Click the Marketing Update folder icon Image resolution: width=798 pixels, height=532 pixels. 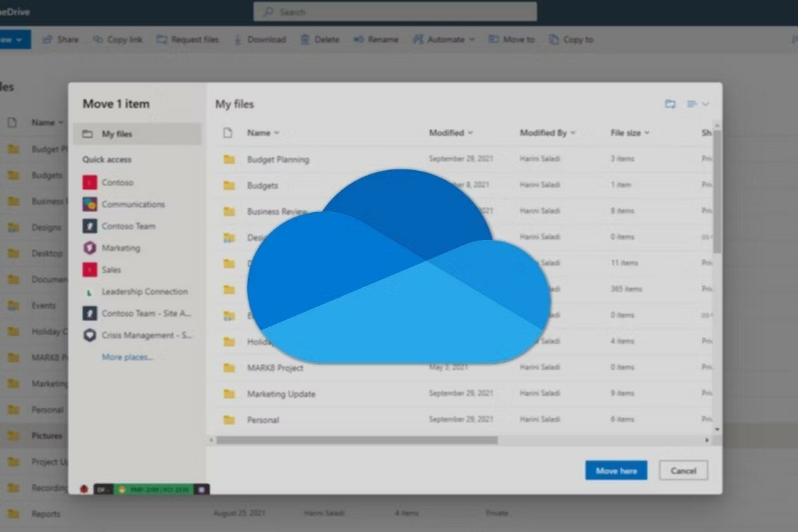229,394
